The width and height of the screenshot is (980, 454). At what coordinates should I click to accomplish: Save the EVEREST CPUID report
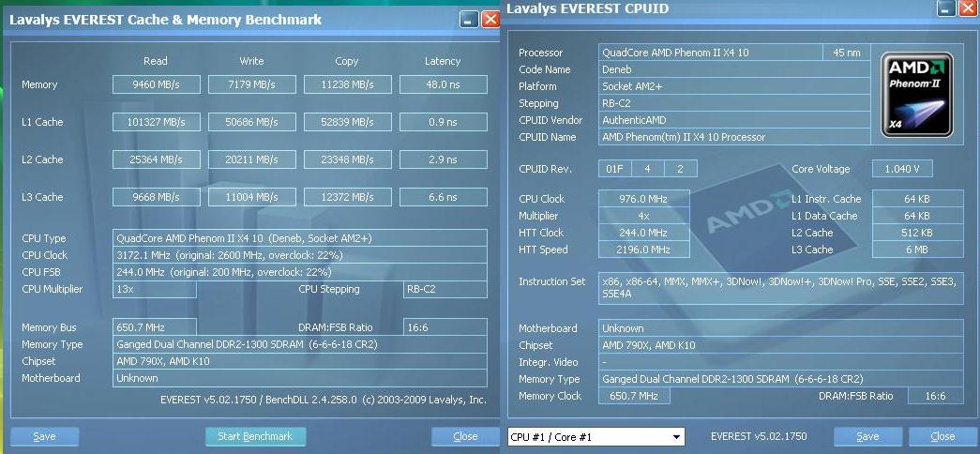867,436
